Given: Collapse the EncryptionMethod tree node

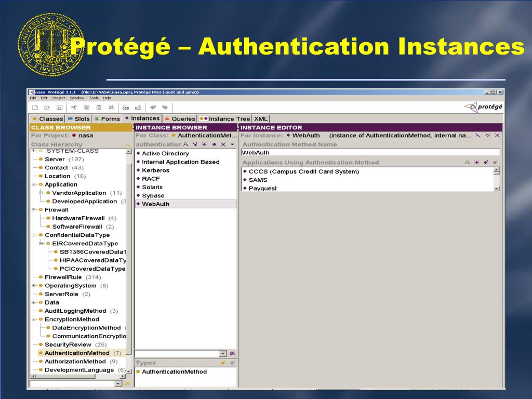Looking at the screenshot, I should pyautogui.click(x=34, y=320).
